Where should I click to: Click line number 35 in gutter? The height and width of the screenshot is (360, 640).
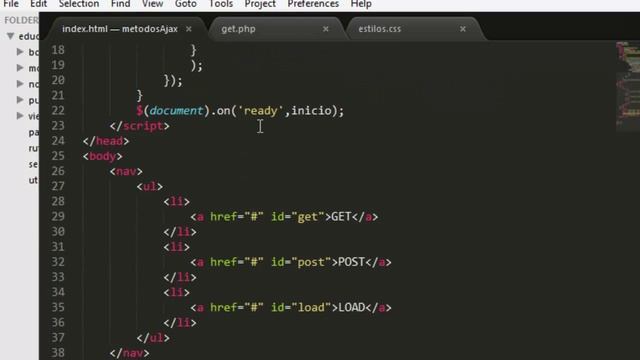(x=58, y=307)
